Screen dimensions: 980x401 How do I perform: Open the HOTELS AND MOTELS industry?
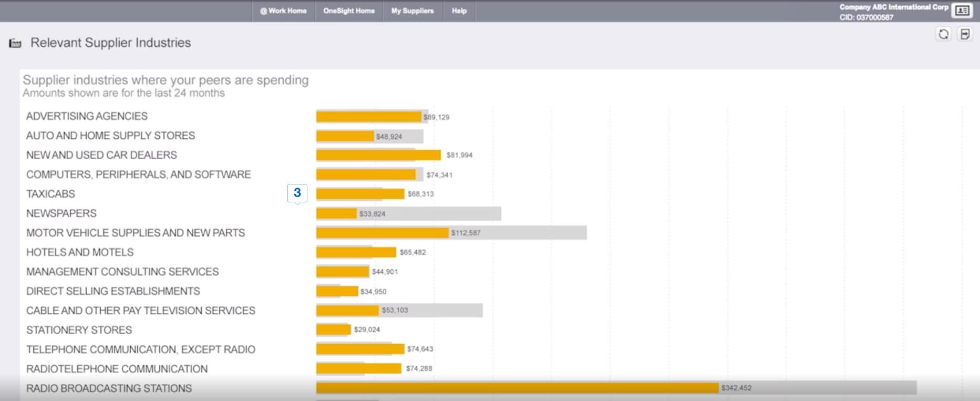(x=80, y=252)
